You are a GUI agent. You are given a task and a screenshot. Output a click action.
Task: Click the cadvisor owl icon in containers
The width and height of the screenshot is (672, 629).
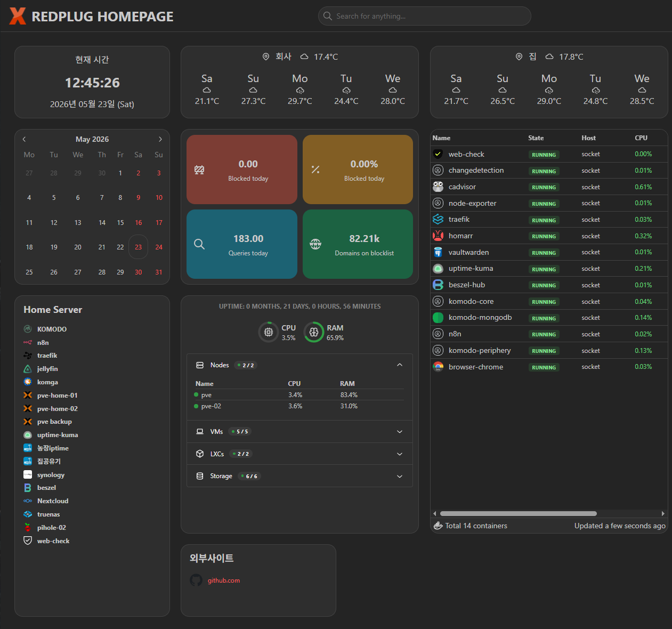coord(438,187)
